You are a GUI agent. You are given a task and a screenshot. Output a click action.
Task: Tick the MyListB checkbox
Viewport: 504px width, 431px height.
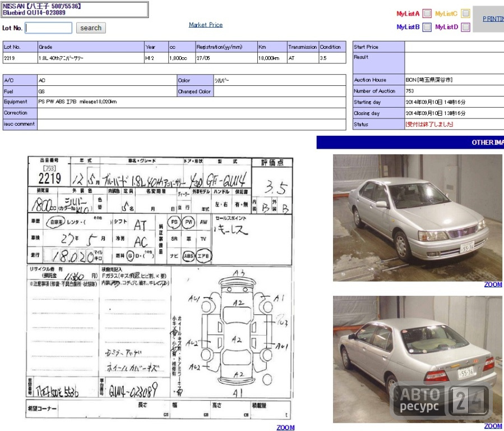pyautogui.click(x=427, y=27)
